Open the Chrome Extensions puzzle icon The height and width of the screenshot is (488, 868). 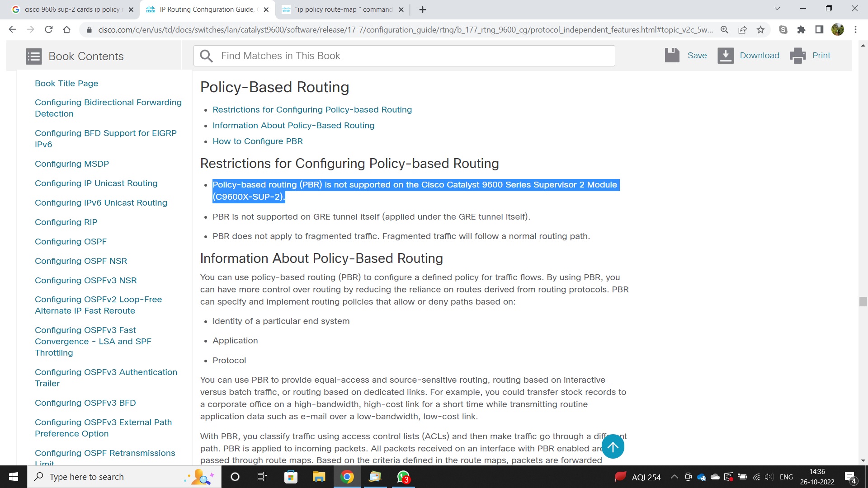802,29
